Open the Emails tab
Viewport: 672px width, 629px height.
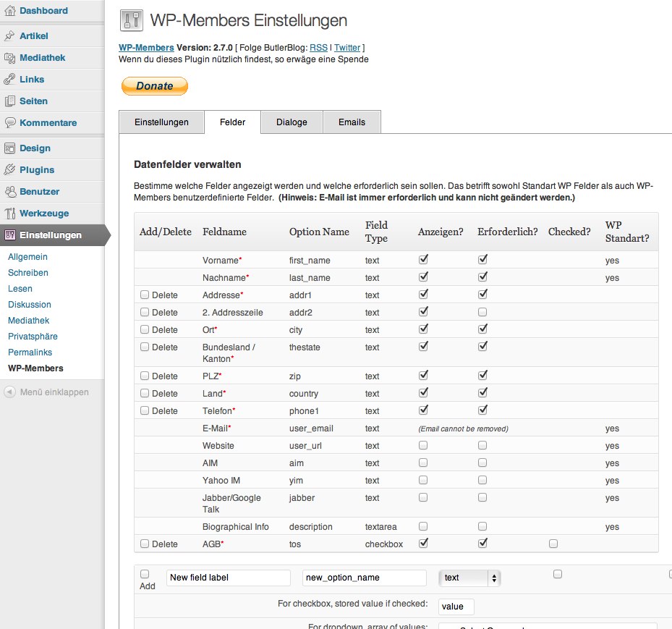(x=352, y=122)
